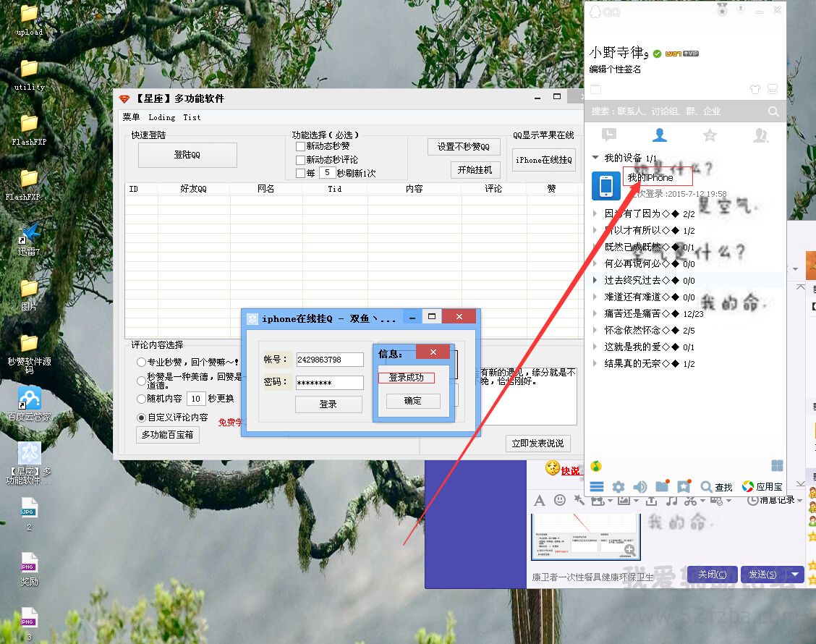The height and width of the screenshot is (644, 816).
Task: Click the pasted screenshot thumbnail in chat
Action: click(x=585, y=536)
